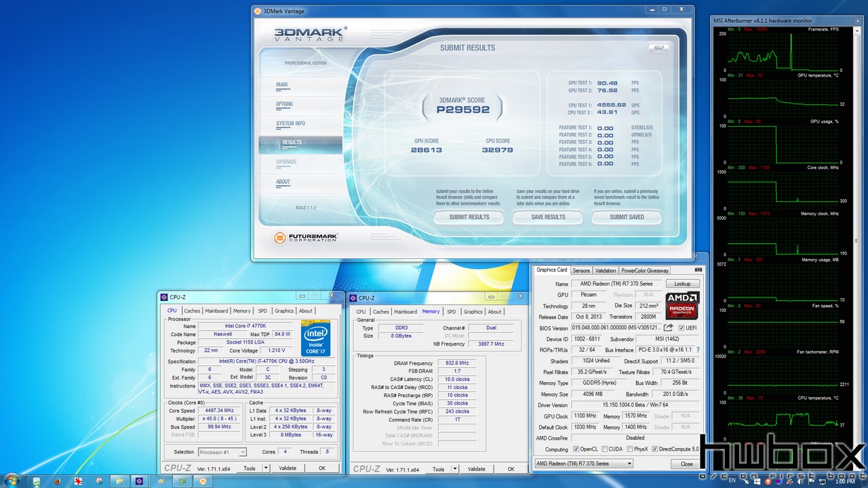Click the Close button in GPU-Z

(x=687, y=464)
